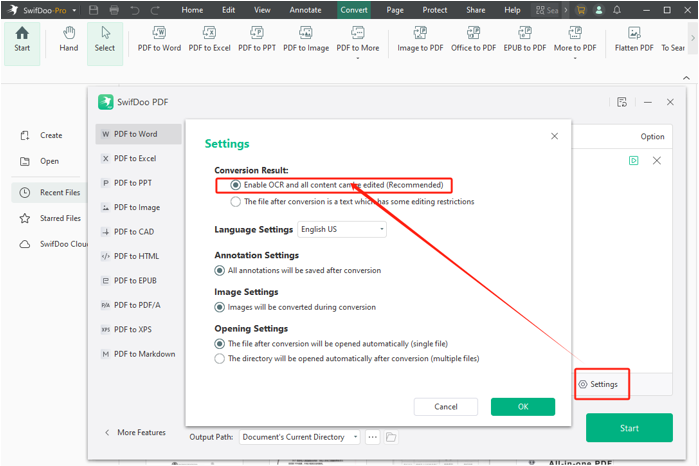Screen dimensions: 699x466
Task: Open the Help menu
Action: click(512, 10)
